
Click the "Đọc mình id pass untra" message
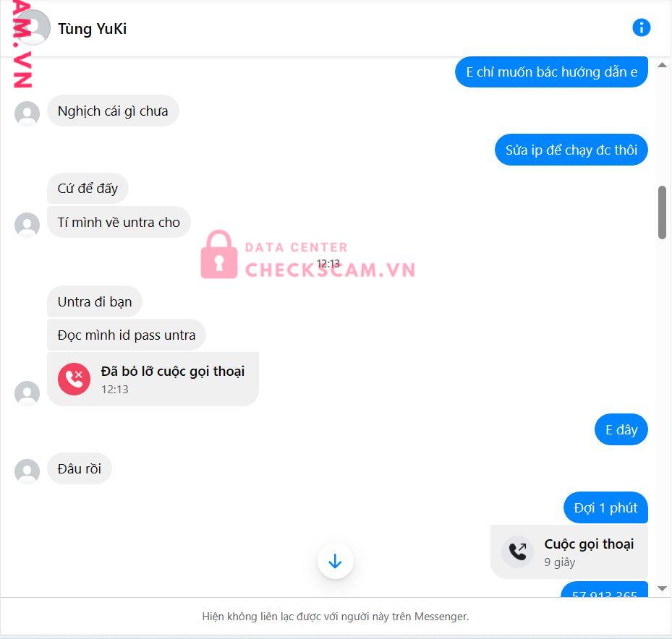127,335
